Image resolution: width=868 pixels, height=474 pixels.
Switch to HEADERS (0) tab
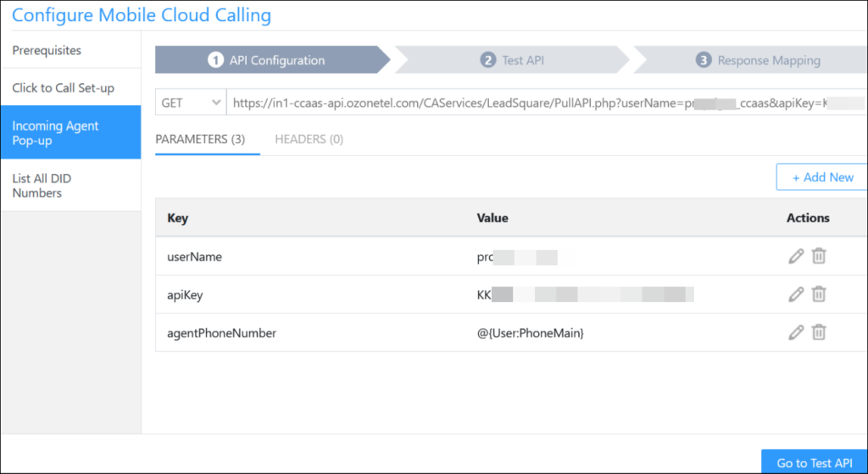pos(309,139)
